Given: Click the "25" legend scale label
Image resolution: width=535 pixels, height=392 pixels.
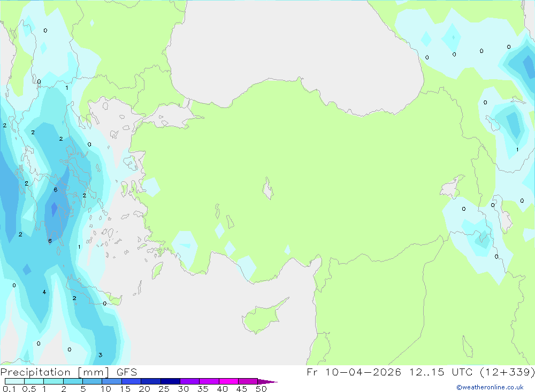Looking at the screenshot, I should [x=164, y=389].
